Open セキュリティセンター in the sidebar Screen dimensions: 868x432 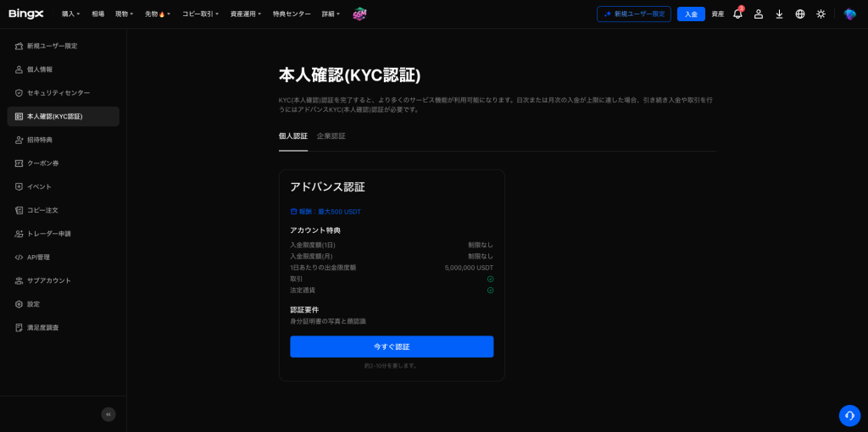pyautogui.click(x=58, y=92)
